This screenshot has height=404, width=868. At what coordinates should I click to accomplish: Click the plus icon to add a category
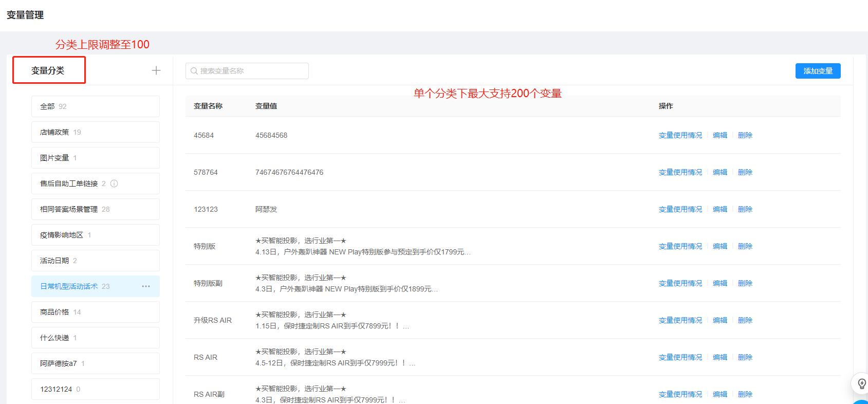pos(156,70)
